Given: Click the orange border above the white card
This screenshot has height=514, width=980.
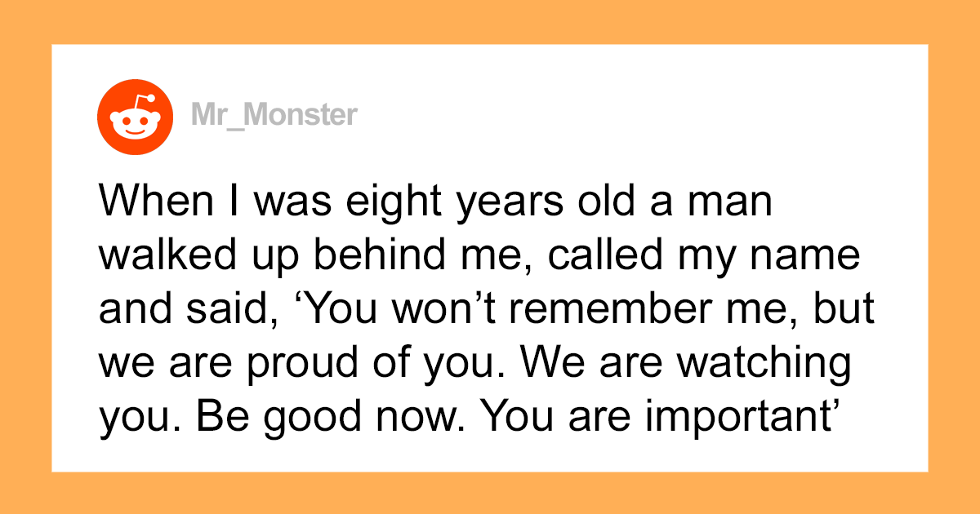Looking at the screenshot, I should pyautogui.click(x=490, y=20).
